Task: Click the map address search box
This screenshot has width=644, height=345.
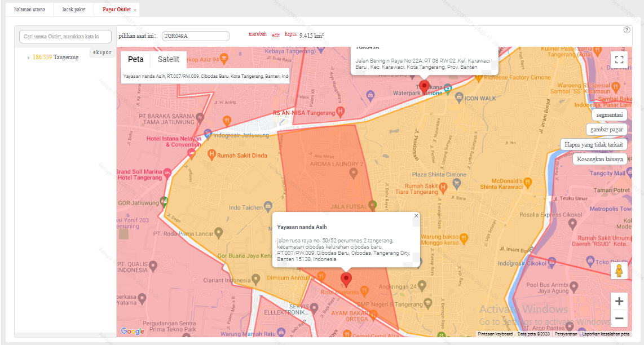Action: click(x=205, y=76)
